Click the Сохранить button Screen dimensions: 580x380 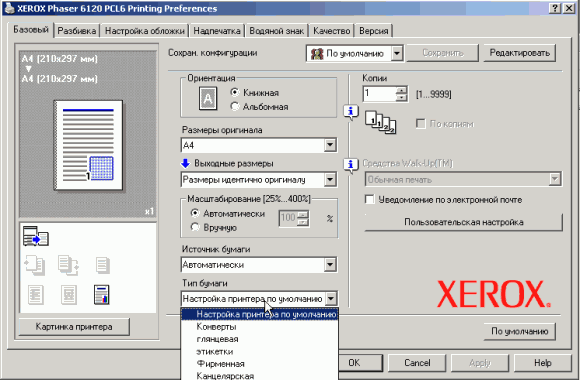pyautogui.click(x=442, y=53)
